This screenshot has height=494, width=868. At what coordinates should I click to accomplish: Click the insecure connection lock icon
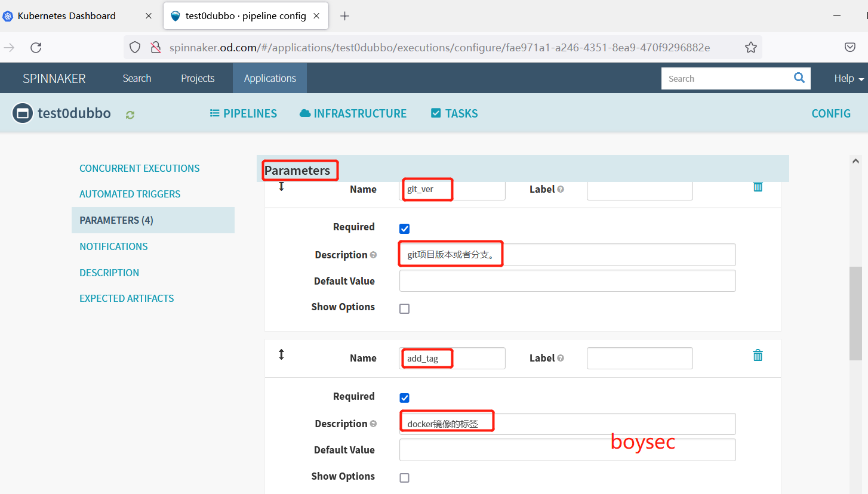[156, 48]
